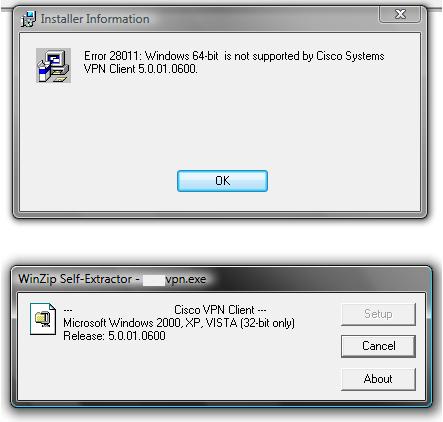Confirm the error with the OK button

[x=222, y=181]
